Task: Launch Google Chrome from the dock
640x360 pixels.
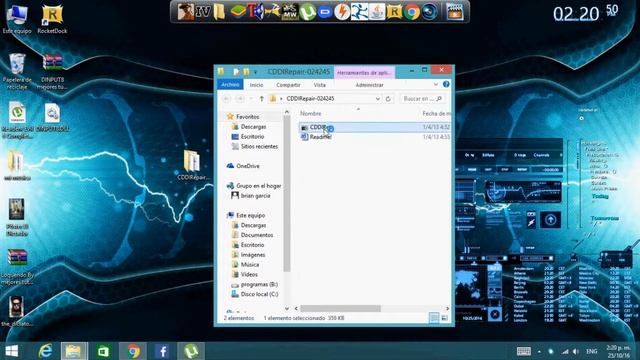Action: tap(412, 12)
